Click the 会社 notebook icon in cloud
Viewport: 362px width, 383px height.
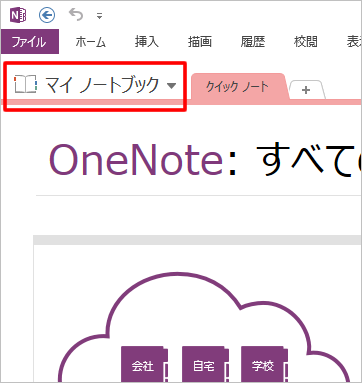tap(144, 364)
